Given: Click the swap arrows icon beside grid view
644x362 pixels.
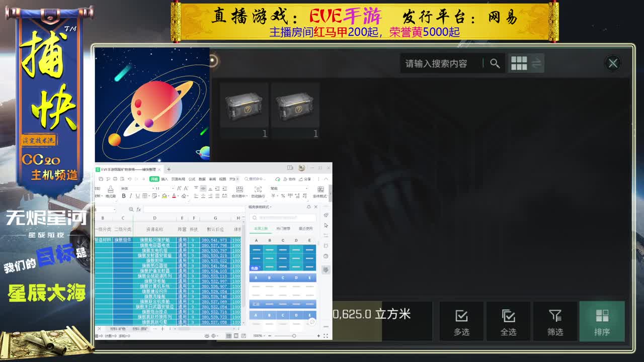Looking at the screenshot, I should pos(537,63).
